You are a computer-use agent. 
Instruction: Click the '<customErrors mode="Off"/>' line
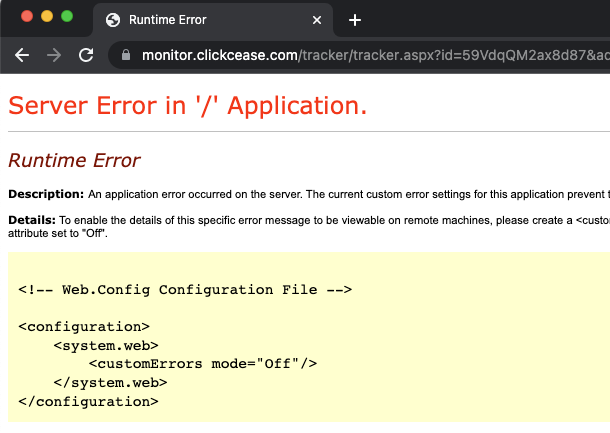pos(203,364)
